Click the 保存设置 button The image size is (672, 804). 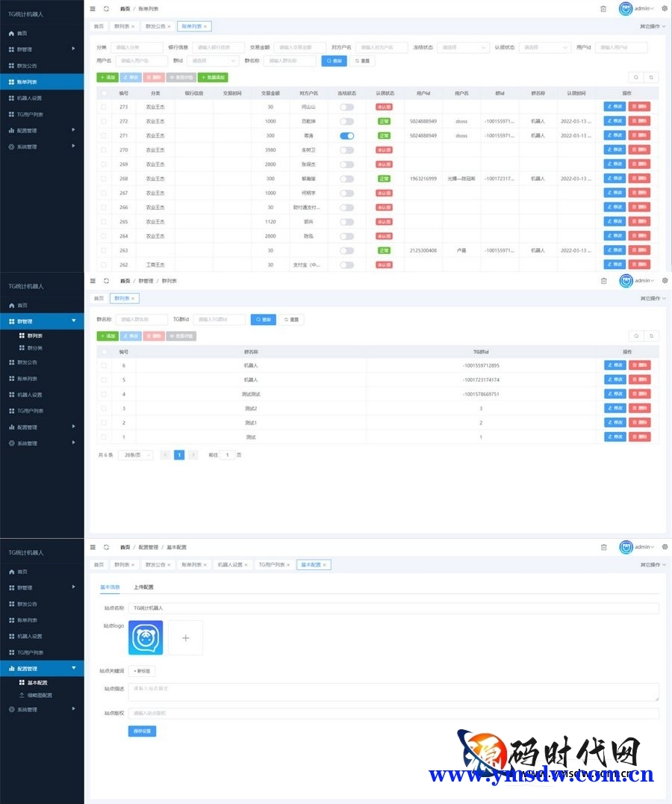[142, 732]
